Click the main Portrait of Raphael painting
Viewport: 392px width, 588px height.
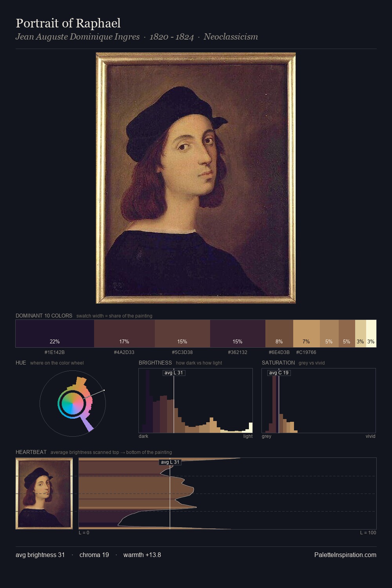196,178
